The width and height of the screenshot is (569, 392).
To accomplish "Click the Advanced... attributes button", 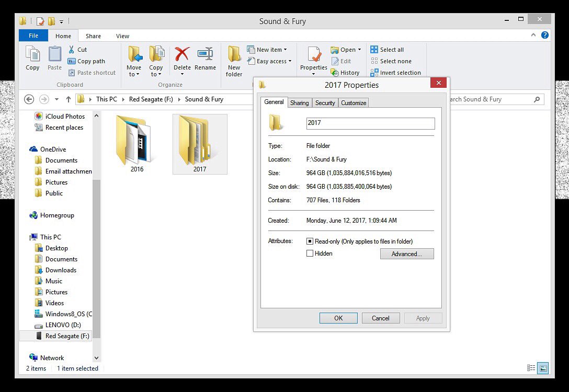I will [407, 254].
